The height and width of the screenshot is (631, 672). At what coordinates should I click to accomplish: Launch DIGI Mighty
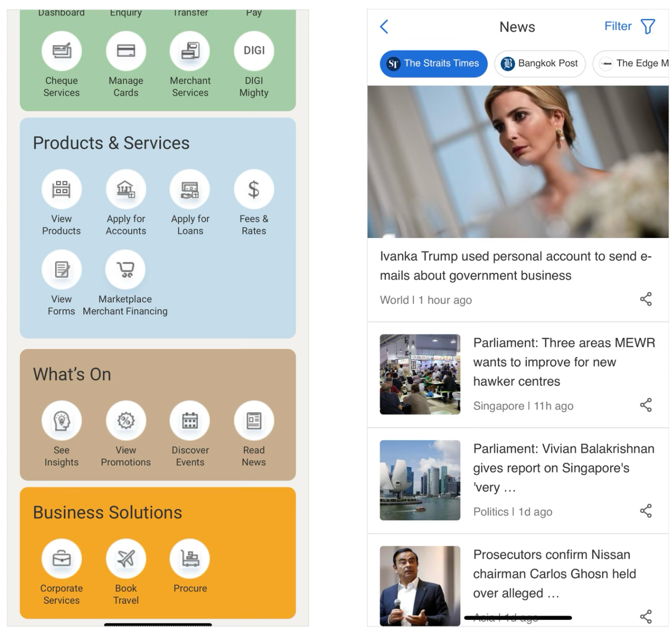[x=254, y=51]
